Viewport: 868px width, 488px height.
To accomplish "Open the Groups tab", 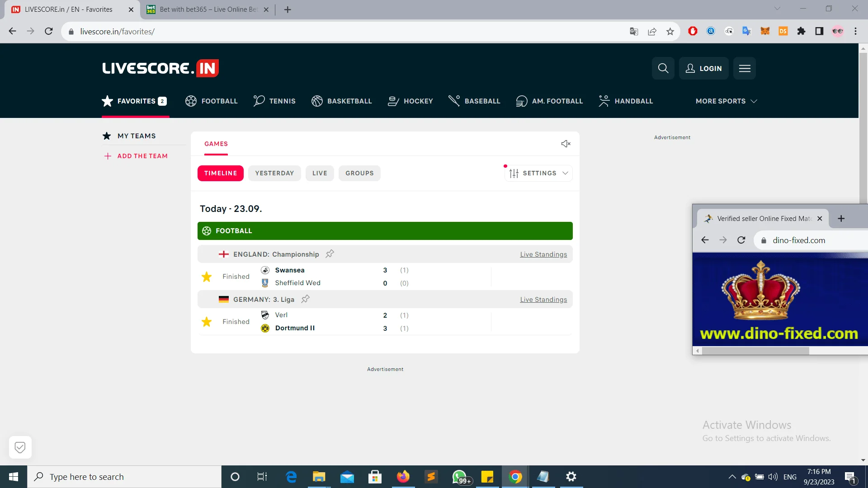I will tap(359, 173).
